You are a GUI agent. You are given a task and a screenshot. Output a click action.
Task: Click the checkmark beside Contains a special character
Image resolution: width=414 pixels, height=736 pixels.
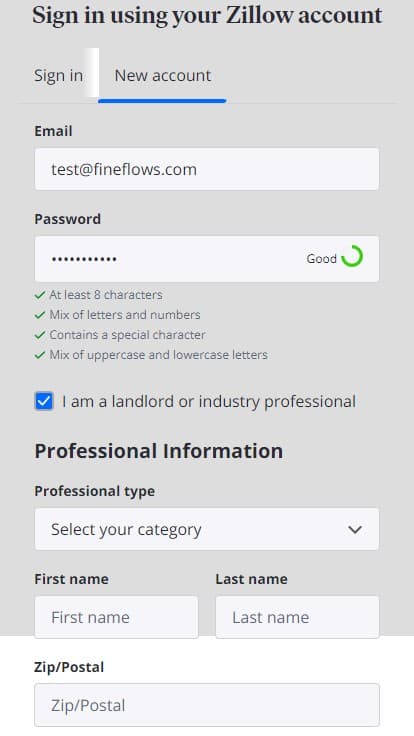coord(40,335)
